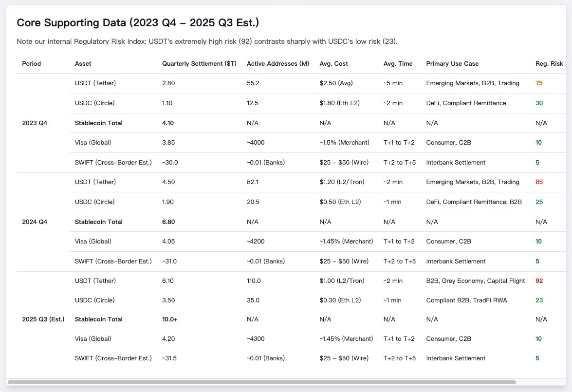This screenshot has height=392, width=572.
Task: Click the red risk score '92'
Action: coord(539,281)
